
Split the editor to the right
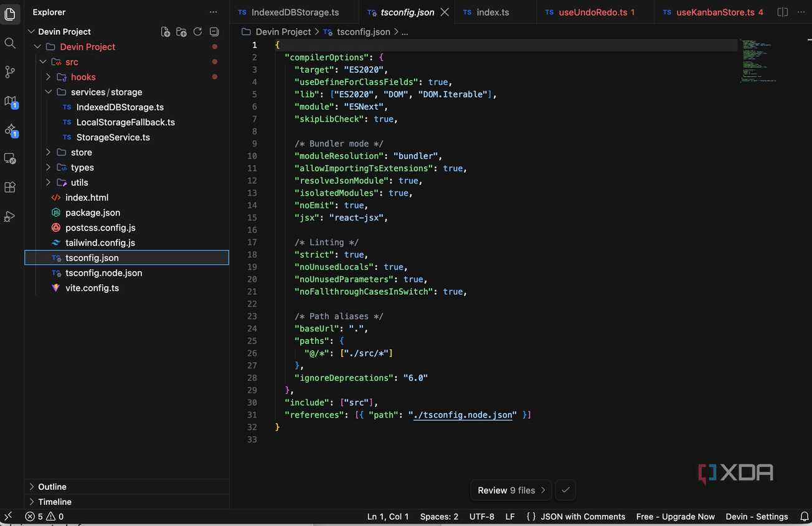[783, 12]
